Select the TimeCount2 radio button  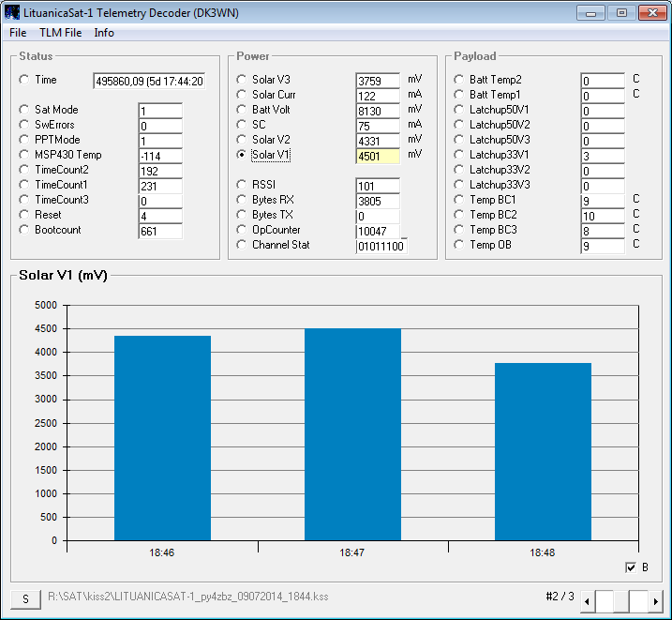24,170
